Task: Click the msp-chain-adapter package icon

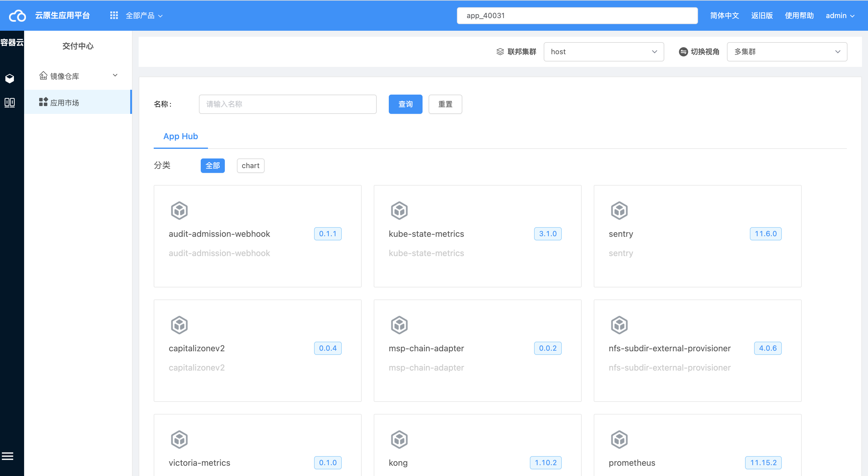Action: 399,325
